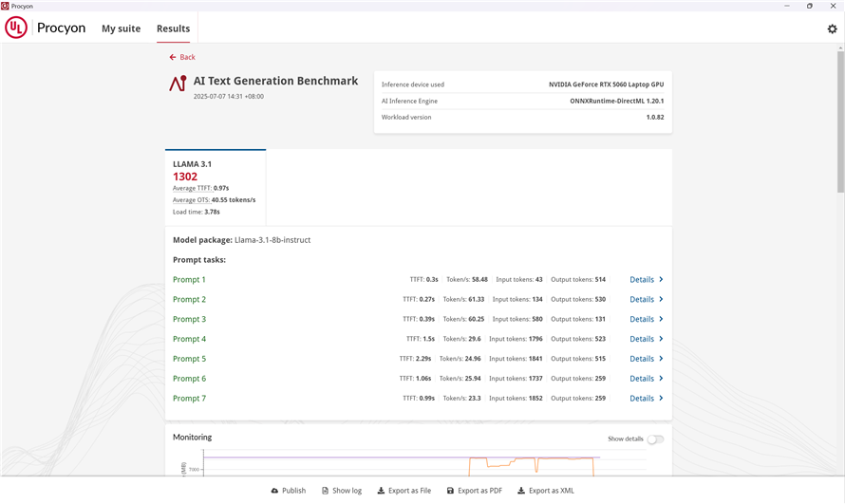This screenshot has height=504, width=845.
Task: Expand Prompt 2 details chevron
Action: tap(661, 299)
